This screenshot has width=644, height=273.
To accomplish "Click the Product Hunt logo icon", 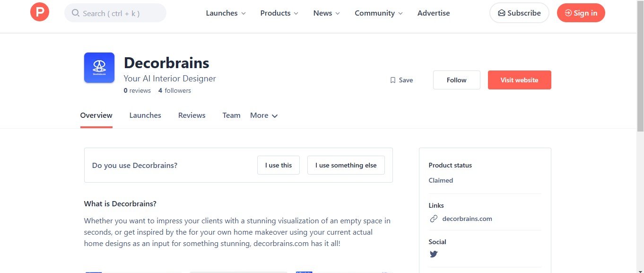I will coord(40,12).
